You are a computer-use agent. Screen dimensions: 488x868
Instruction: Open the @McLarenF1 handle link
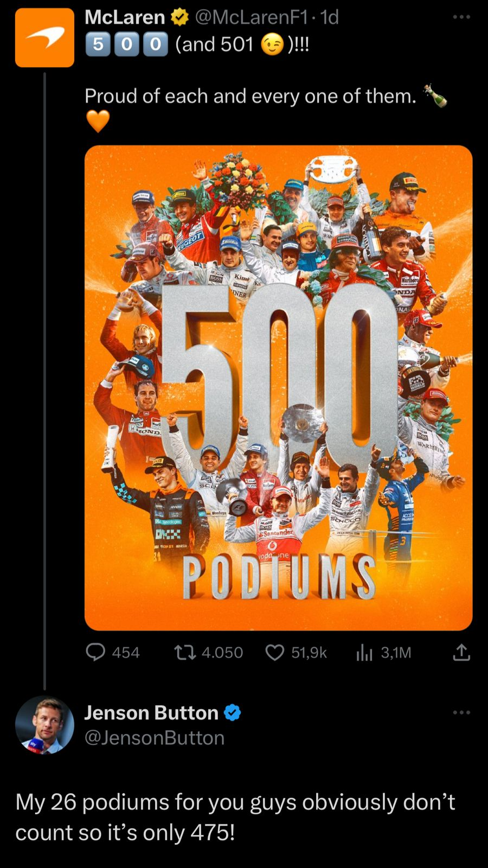(251, 17)
